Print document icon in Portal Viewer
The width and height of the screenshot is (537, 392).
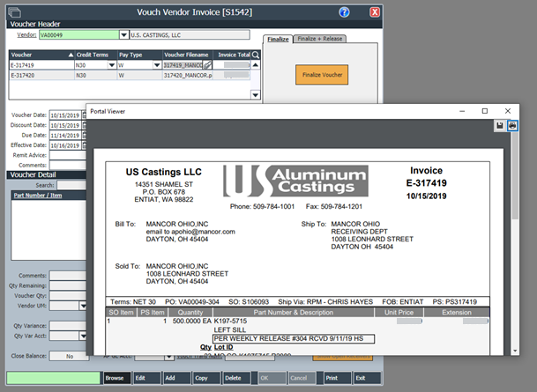click(x=512, y=126)
